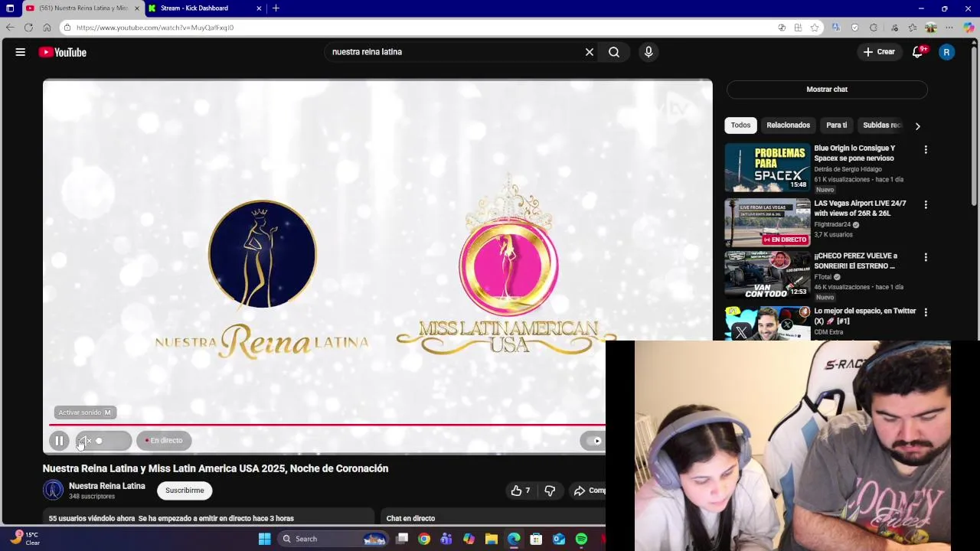Open the account avatar menu labeled R
This screenshot has height=551, width=980.
point(946,52)
